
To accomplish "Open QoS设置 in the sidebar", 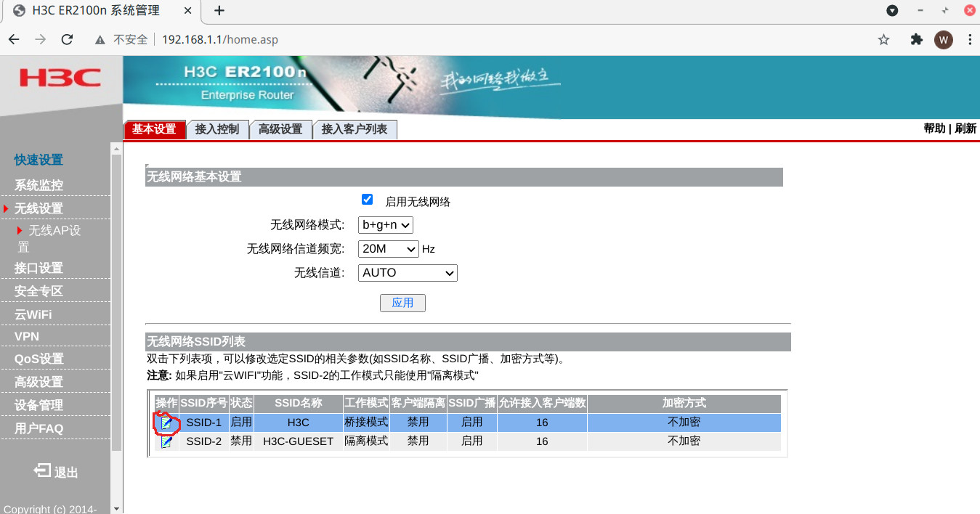I will click(39, 359).
